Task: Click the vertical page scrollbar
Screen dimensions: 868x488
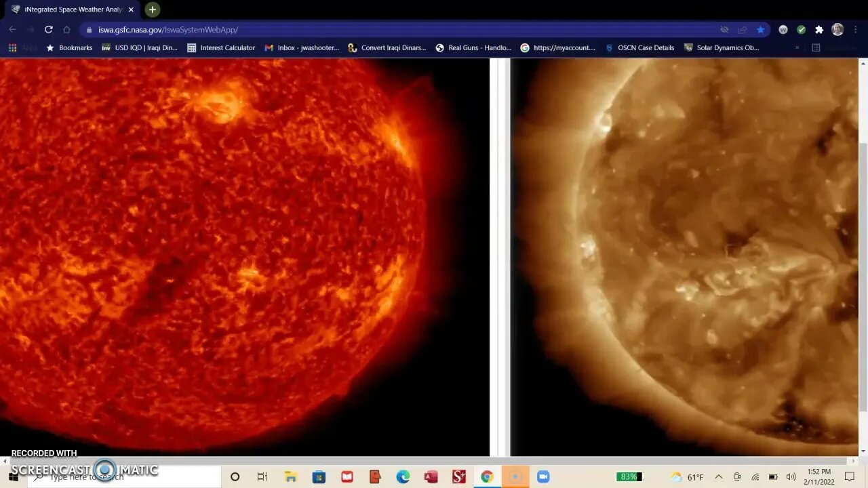Action: (863, 277)
